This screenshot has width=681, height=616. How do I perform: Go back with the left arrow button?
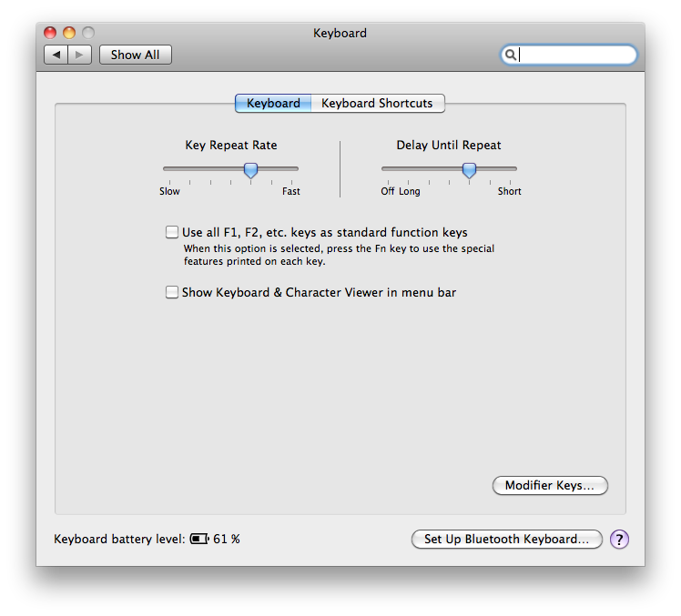coord(56,55)
